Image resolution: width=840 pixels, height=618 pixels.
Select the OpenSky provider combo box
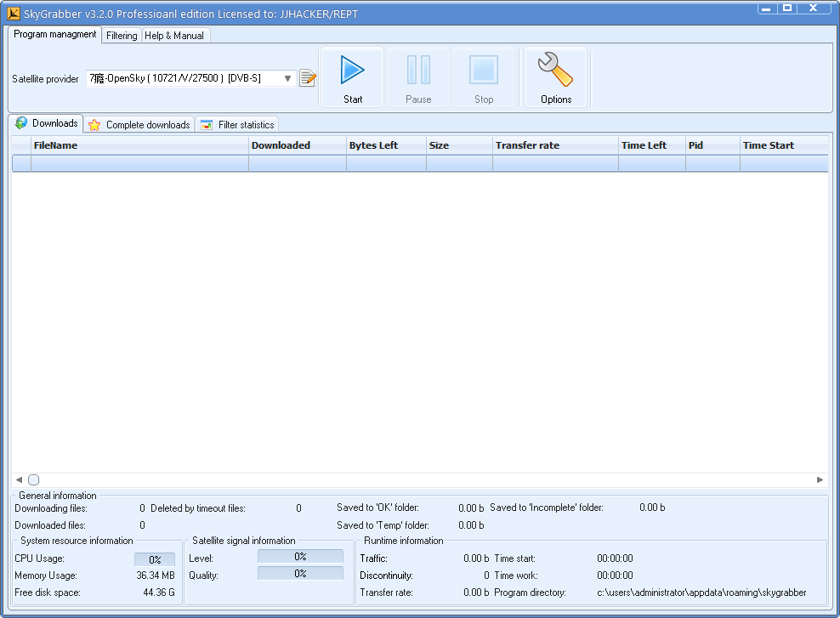190,79
